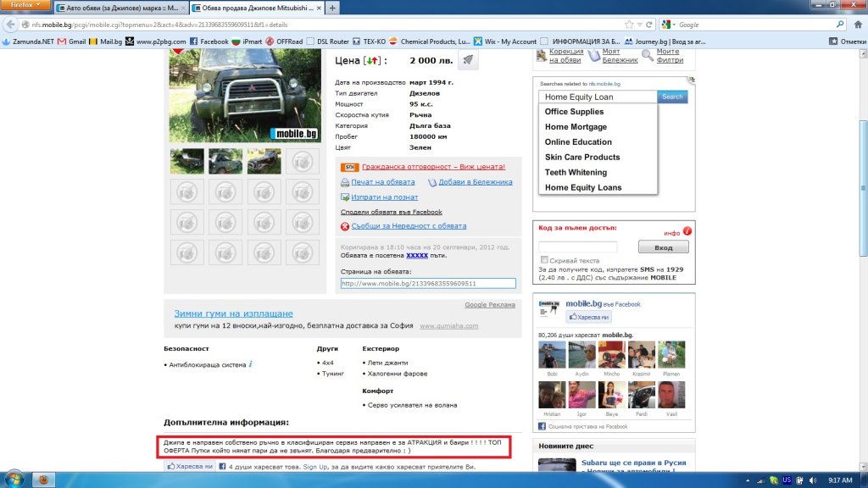
Task: Open Зимни гуми на изплащане ad link
Action: [234, 313]
